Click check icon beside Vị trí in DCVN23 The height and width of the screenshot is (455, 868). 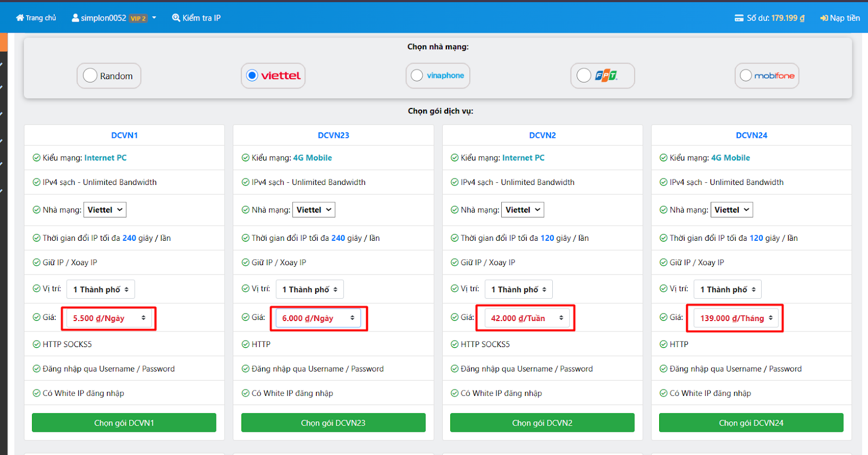pos(245,289)
